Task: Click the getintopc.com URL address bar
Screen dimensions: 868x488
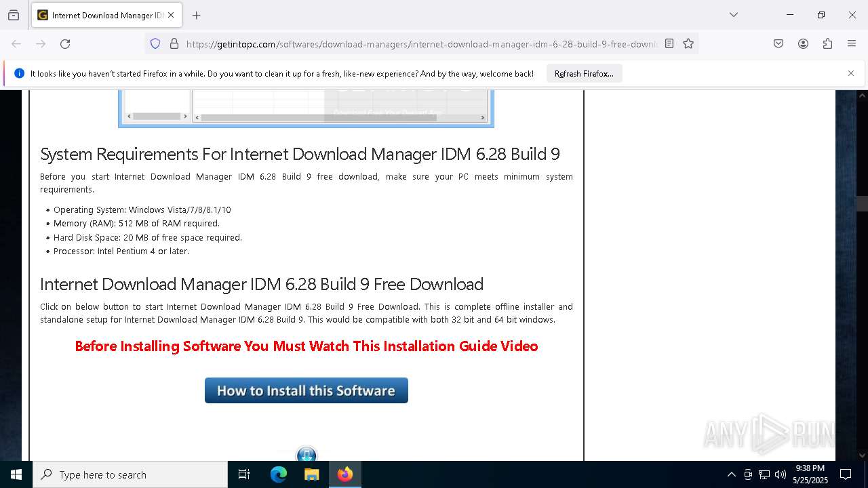Action: pos(422,44)
